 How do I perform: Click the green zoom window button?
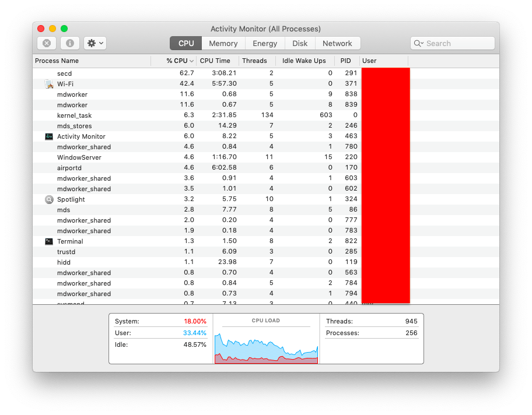click(64, 29)
